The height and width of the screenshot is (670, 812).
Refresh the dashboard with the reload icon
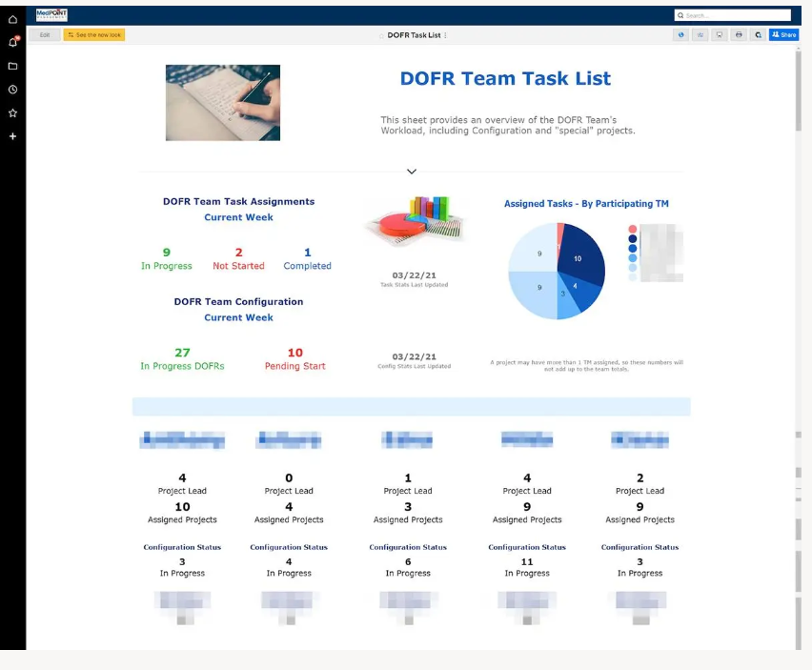(x=758, y=34)
